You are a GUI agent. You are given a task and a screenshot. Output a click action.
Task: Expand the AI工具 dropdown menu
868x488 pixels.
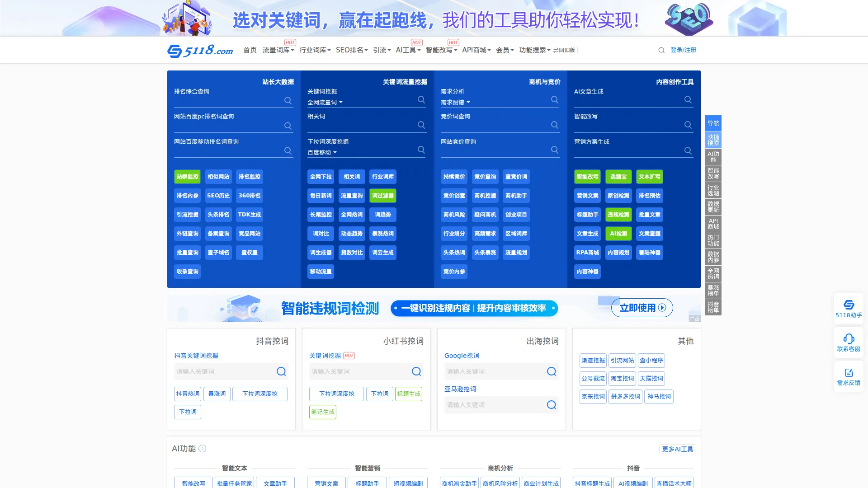pyautogui.click(x=408, y=50)
